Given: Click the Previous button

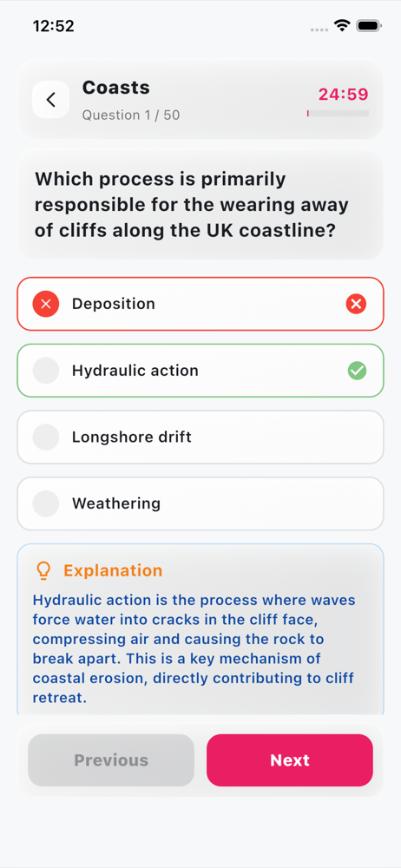Looking at the screenshot, I should (111, 760).
